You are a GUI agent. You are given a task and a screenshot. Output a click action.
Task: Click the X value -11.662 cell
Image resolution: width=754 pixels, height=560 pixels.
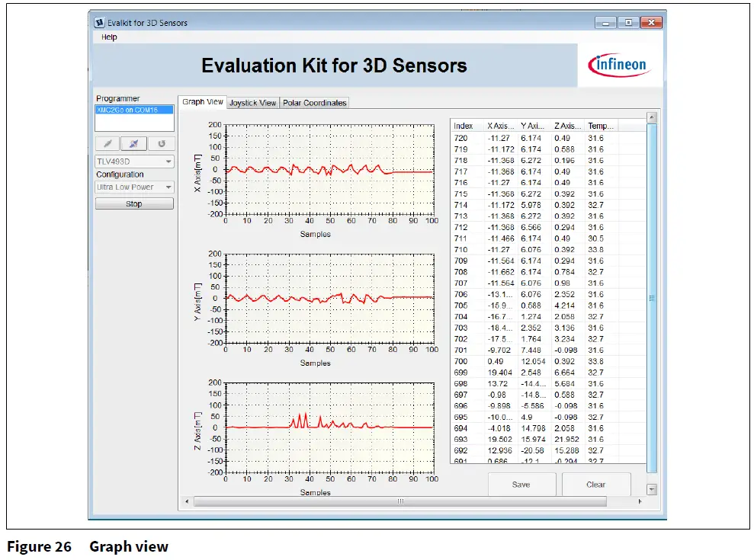(501, 272)
